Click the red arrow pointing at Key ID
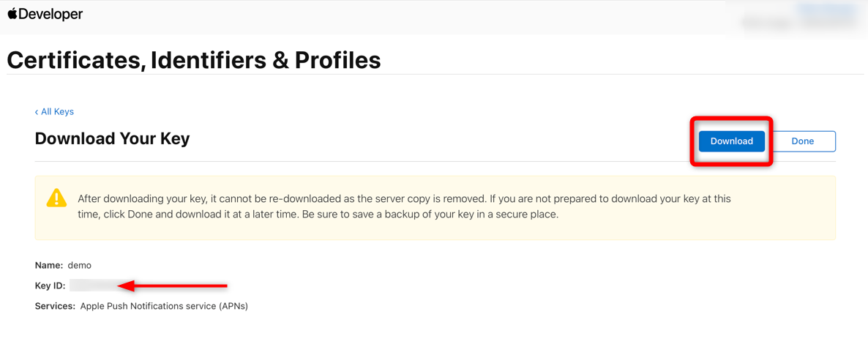This screenshot has height=339, width=868. click(173, 286)
